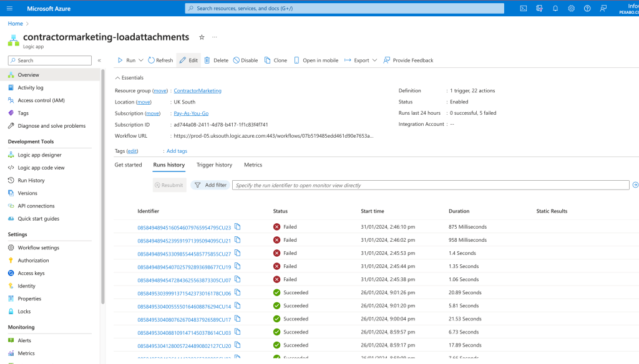Disable the logic app
Screen dimensions: 639x364
point(245,60)
